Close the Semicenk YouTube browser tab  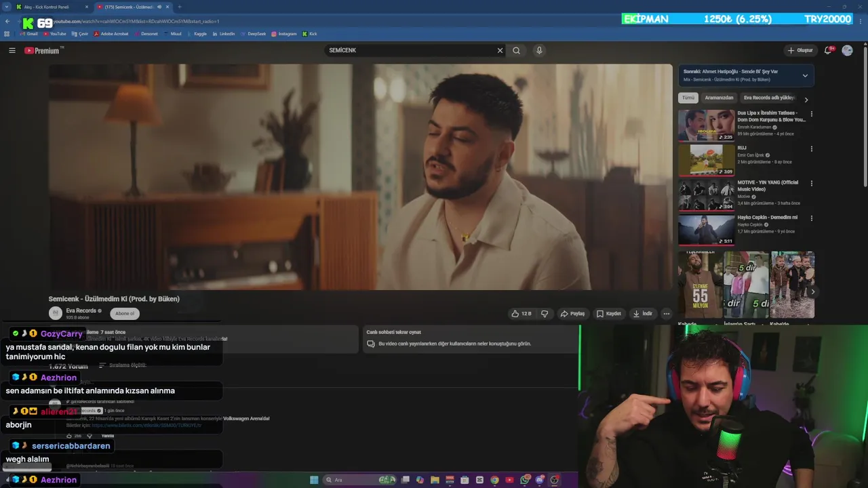(168, 7)
